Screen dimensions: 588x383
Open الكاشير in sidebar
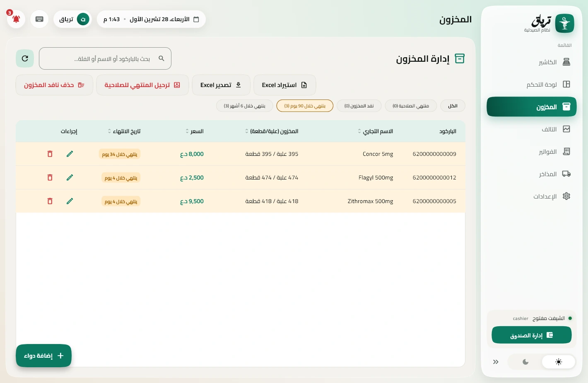[532, 62]
